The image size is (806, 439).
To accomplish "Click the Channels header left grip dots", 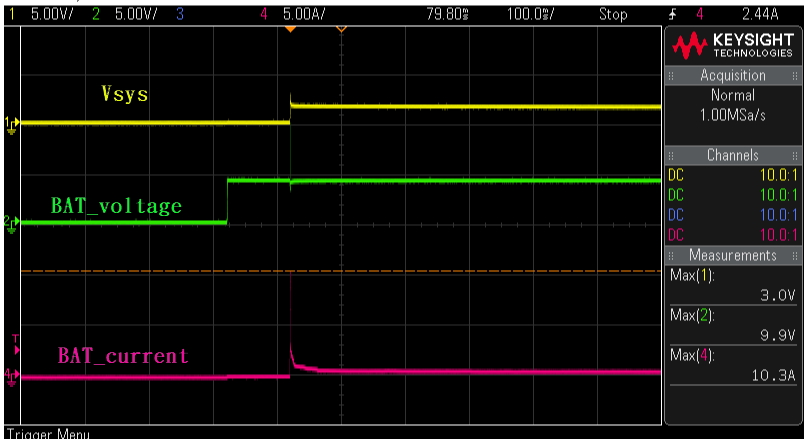I will 671,156.
